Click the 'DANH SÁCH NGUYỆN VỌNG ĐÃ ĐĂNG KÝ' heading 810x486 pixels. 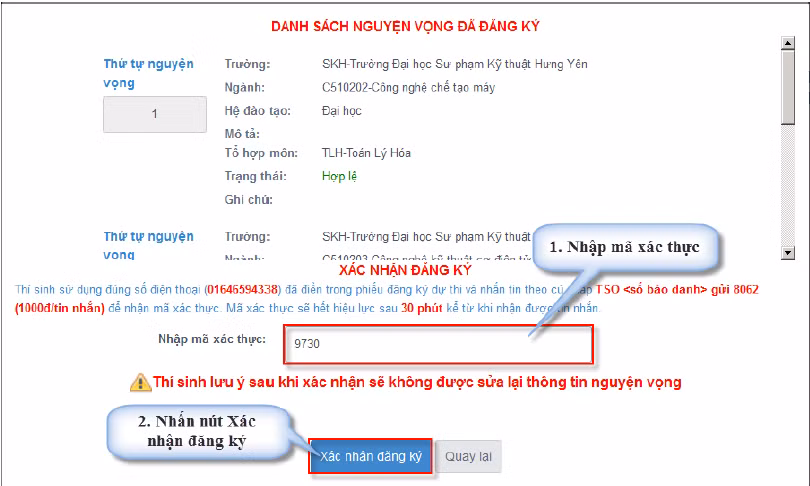405,26
